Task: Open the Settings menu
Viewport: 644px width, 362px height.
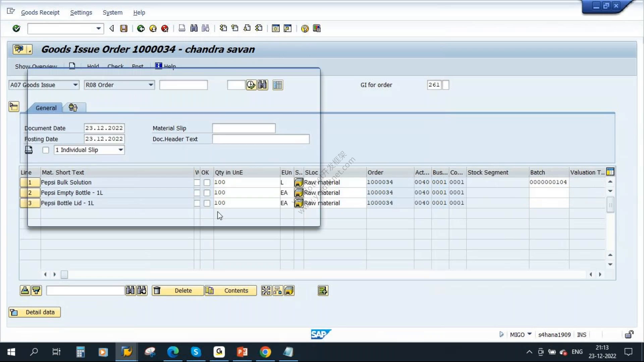Action: pos(81,12)
